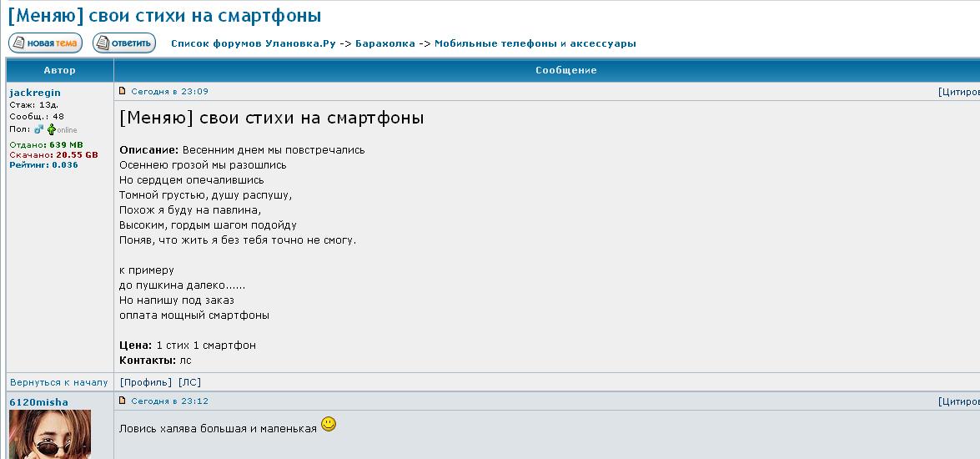Open the [ЛС] private message link
The height and width of the screenshot is (459, 980).
(190, 382)
